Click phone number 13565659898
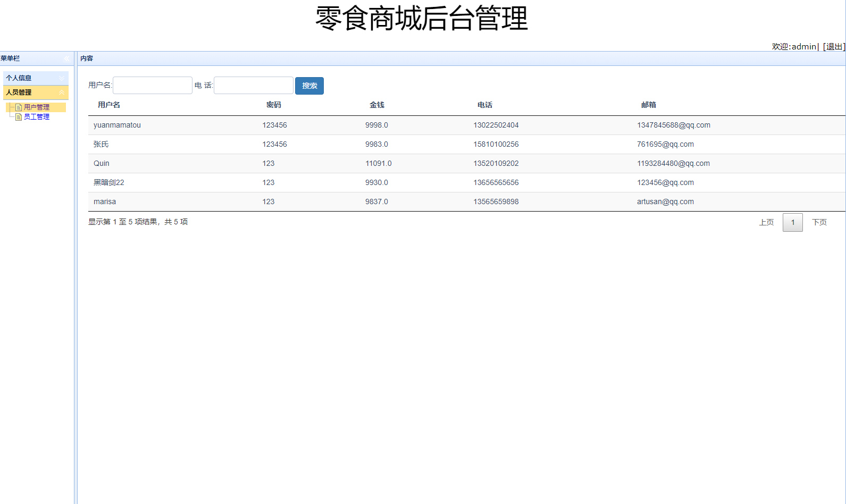The width and height of the screenshot is (846, 504). (x=496, y=202)
